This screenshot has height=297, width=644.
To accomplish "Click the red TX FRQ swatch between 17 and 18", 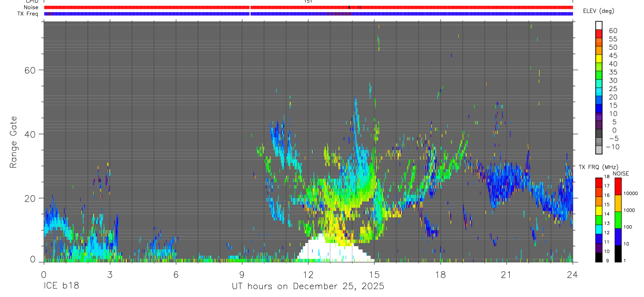I will (599, 182).
